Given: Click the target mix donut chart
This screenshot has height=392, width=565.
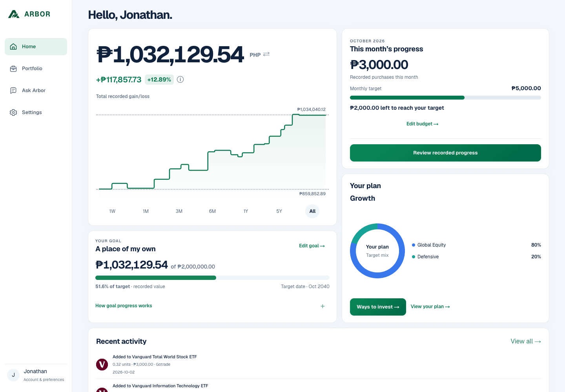Looking at the screenshot, I should coord(377,251).
